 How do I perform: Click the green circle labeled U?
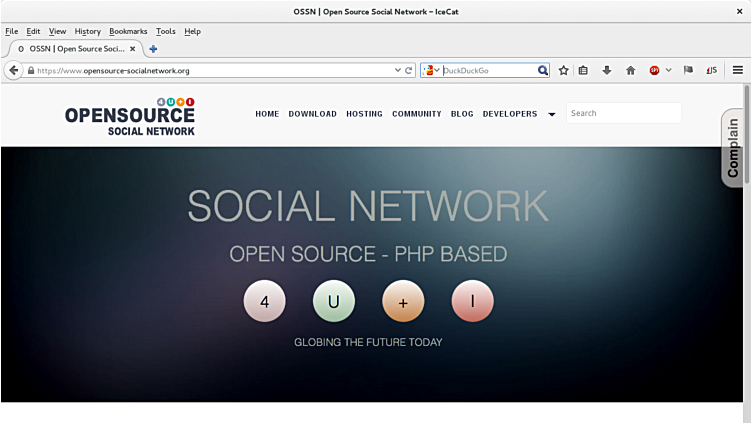(x=334, y=301)
